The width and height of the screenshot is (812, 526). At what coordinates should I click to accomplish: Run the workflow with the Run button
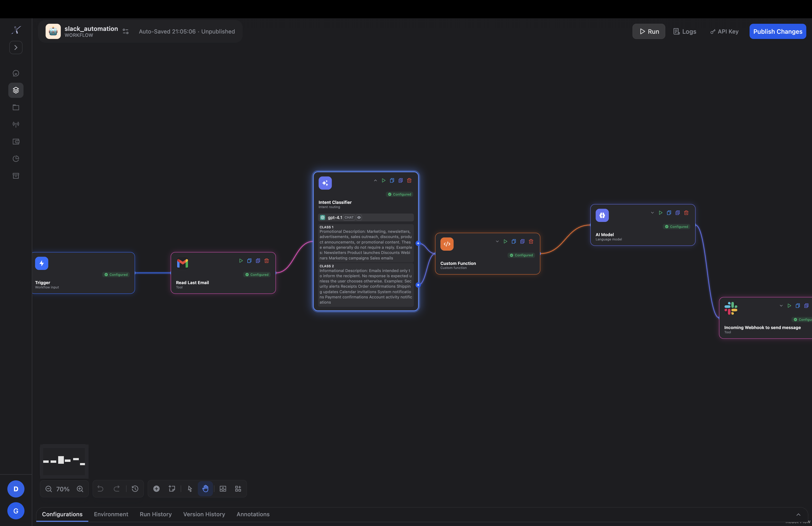click(x=649, y=31)
